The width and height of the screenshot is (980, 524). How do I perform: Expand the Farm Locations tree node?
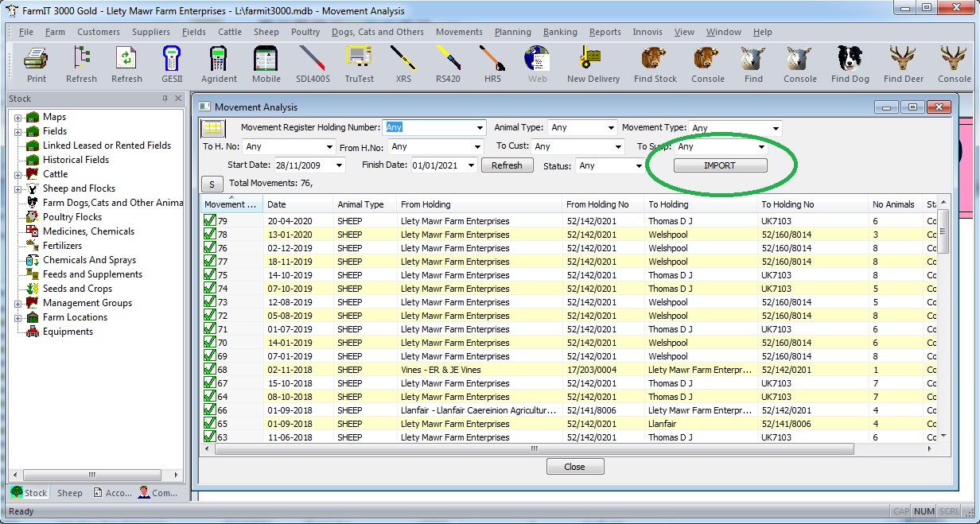click(17, 317)
